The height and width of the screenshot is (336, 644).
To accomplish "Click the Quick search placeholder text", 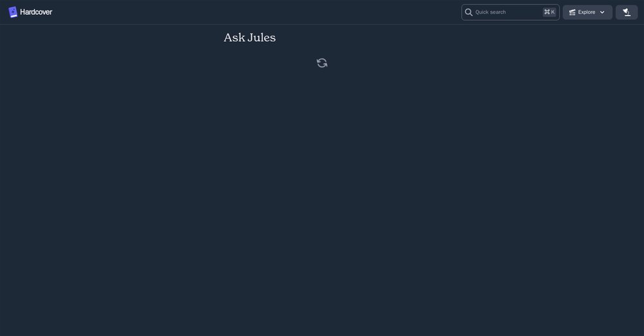I will tap(490, 12).
